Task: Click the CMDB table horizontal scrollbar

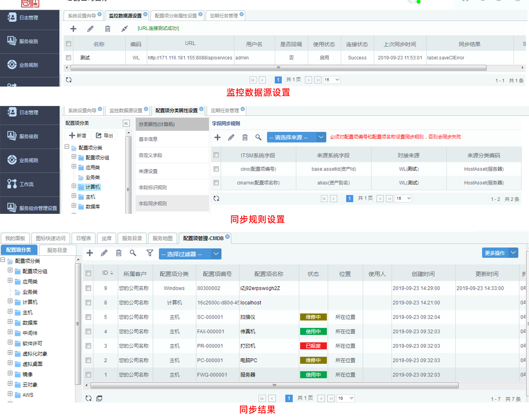Action: [x=274, y=385]
